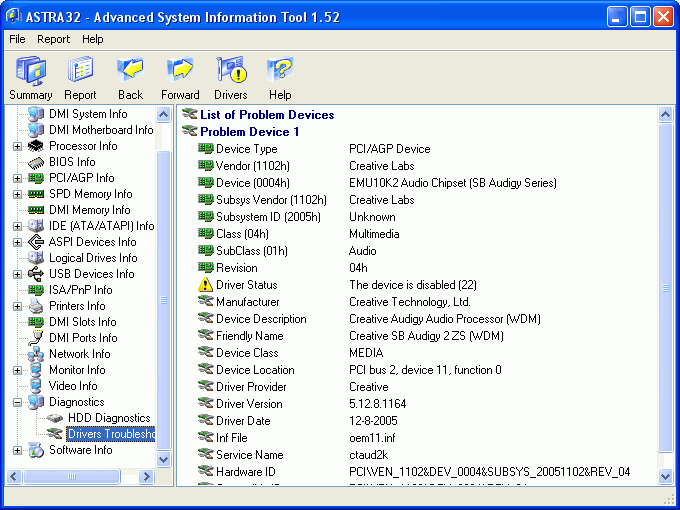Image resolution: width=680 pixels, height=510 pixels.
Task: Select the Diagnostics tree item
Action: pos(77,402)
